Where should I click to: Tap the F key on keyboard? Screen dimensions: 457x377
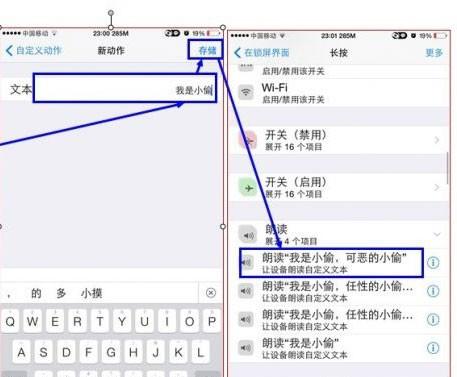click(89, 352)
